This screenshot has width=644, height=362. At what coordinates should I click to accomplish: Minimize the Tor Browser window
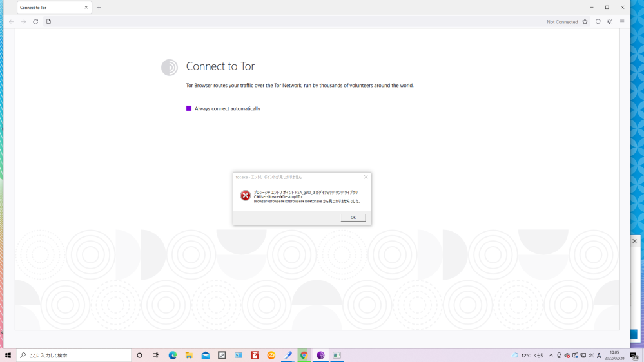[591, 7]
